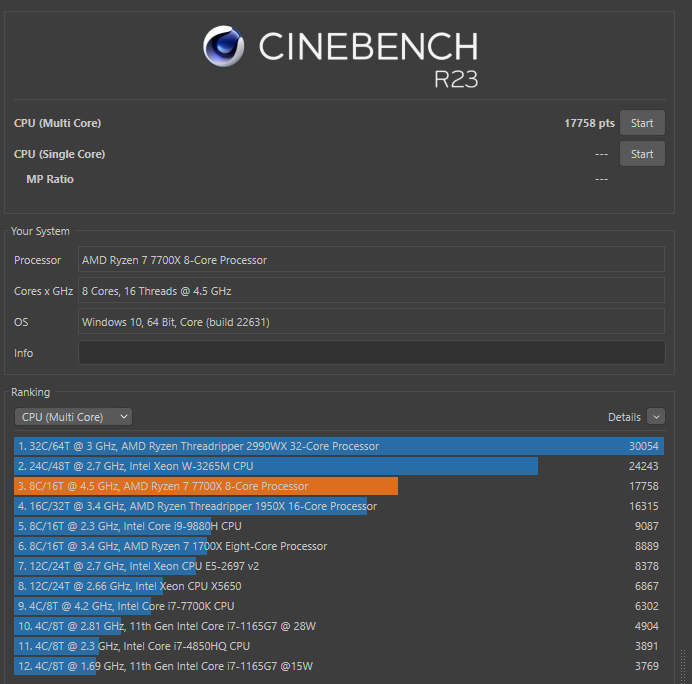Click score value 24243
This screenshot has height=684, width=692.
(643, 466)
